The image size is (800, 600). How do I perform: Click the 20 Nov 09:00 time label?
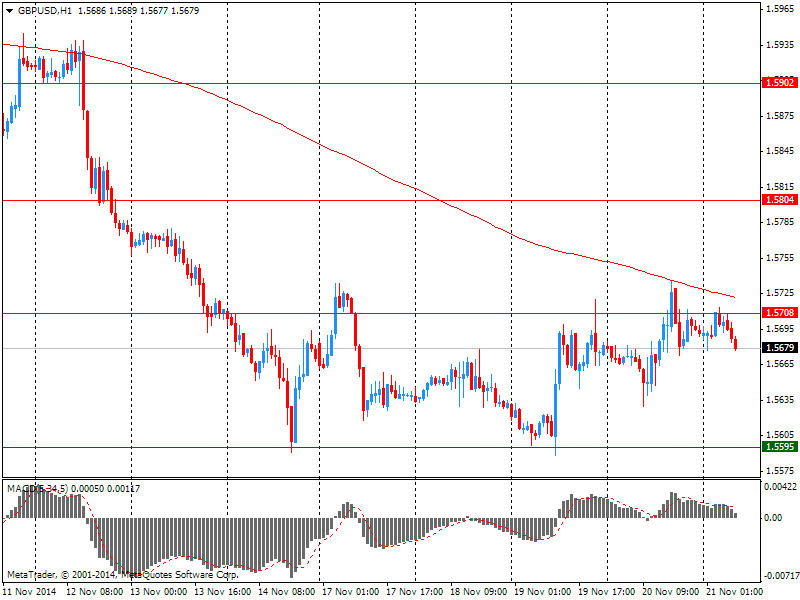[670, 592]
